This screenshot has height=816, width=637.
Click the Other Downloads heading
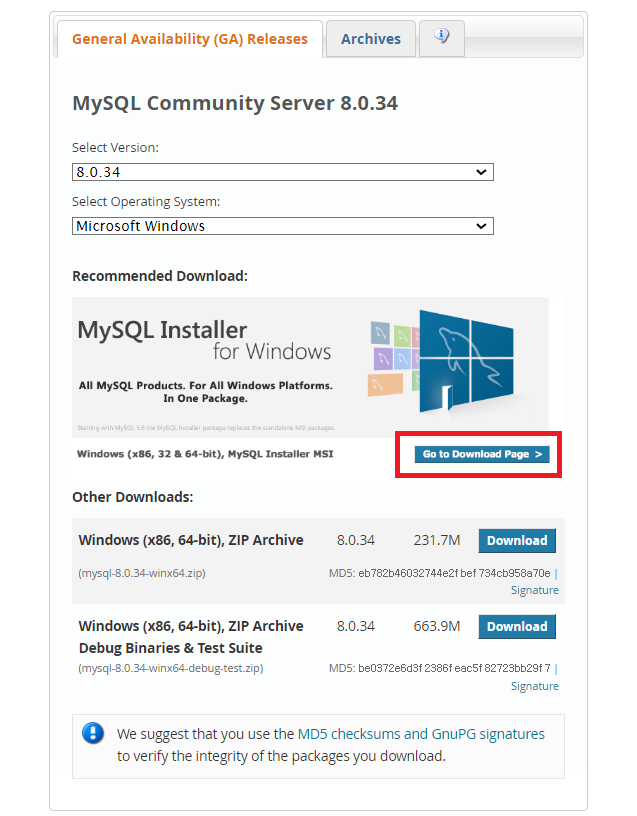(x=133, y=497)
